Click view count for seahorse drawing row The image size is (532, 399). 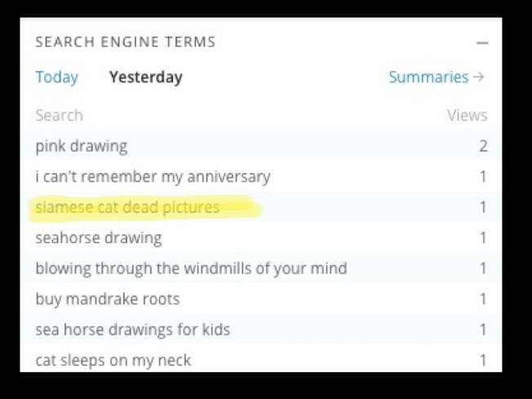coord(483,237)
